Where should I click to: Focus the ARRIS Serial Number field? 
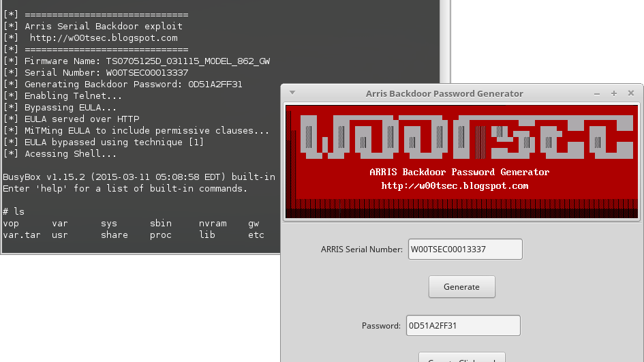pos(465,249)
